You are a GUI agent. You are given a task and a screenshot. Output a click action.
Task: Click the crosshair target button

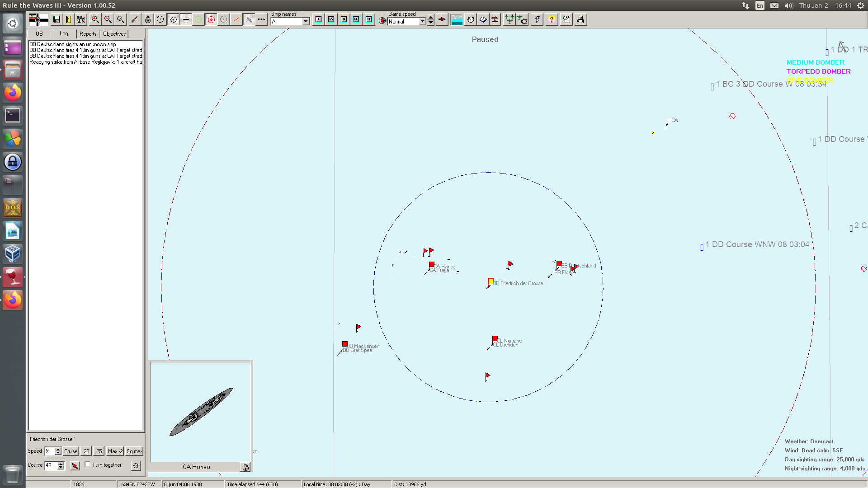pyautogui.click(x=136, y=465)
